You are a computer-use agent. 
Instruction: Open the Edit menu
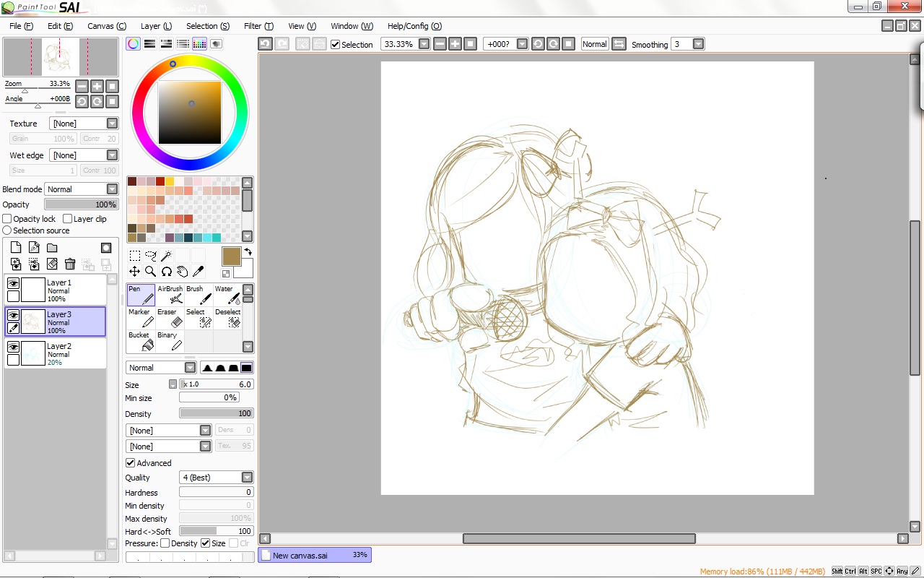click(x=60, y=26)
